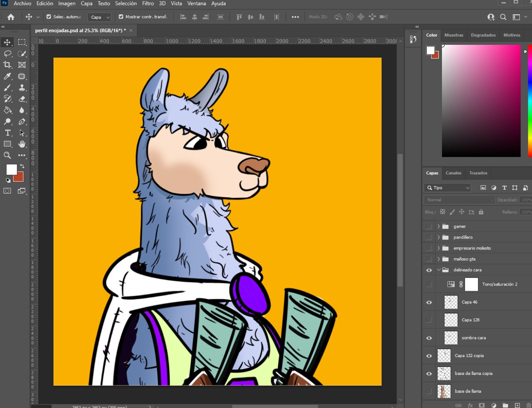This screenshot has height=408, width=532.
Task: Select the Zoom tool
Action: tap(8, 155)
